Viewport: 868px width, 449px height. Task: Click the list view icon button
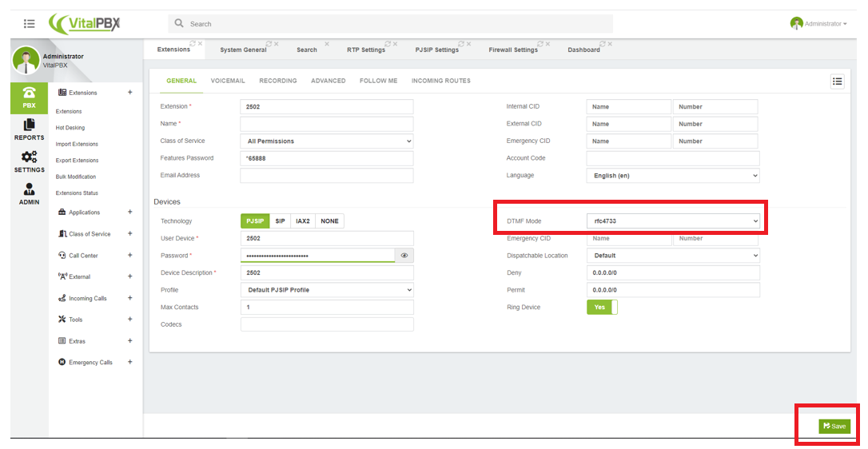[837, 81]
